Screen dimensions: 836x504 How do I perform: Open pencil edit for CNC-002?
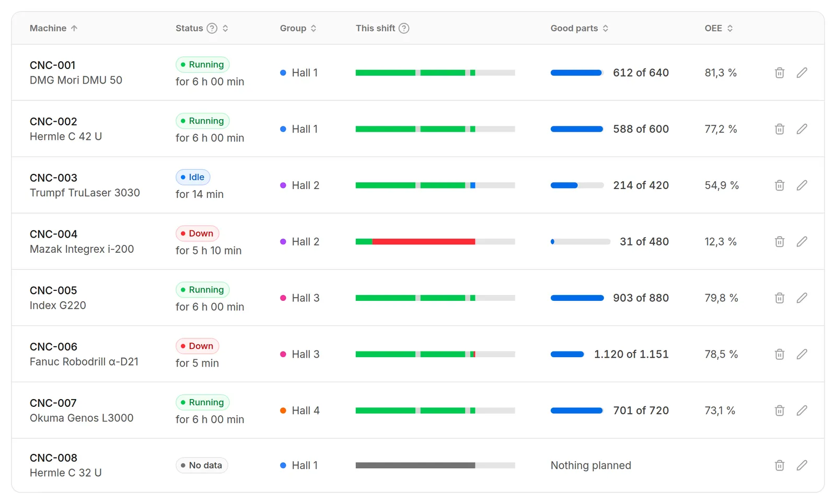coord(802,129)
